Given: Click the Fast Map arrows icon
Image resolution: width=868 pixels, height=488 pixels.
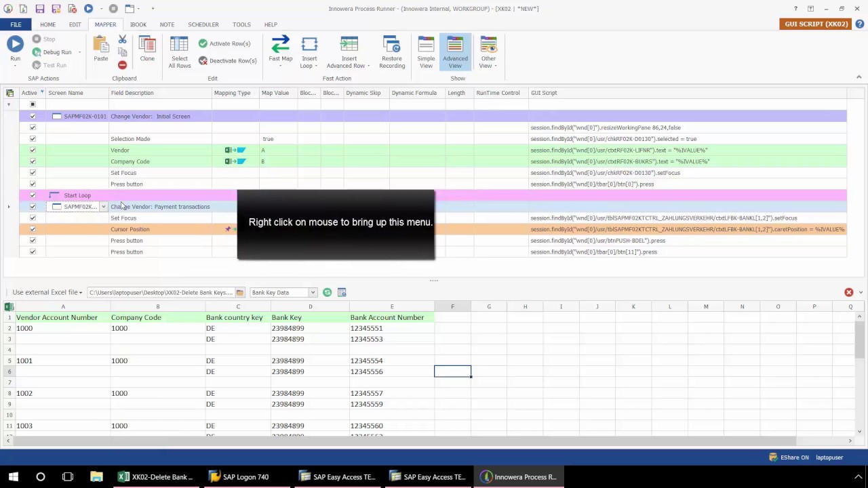Looking at the screenshot, I should coord(280,45).
